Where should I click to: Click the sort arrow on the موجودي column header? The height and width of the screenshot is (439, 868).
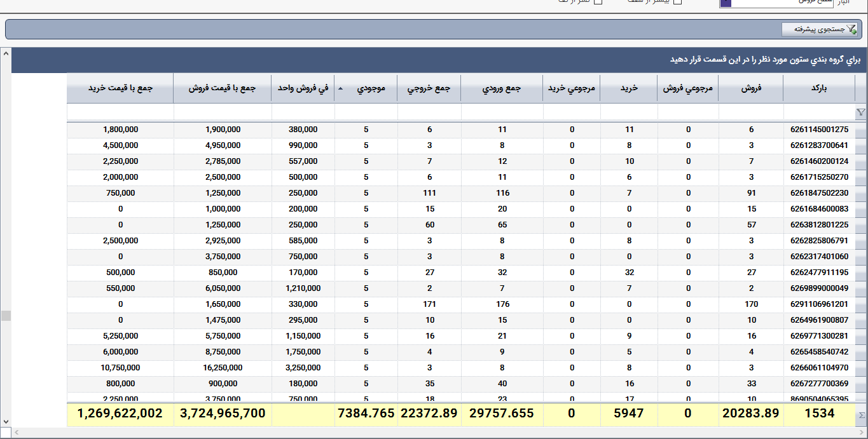340,89
